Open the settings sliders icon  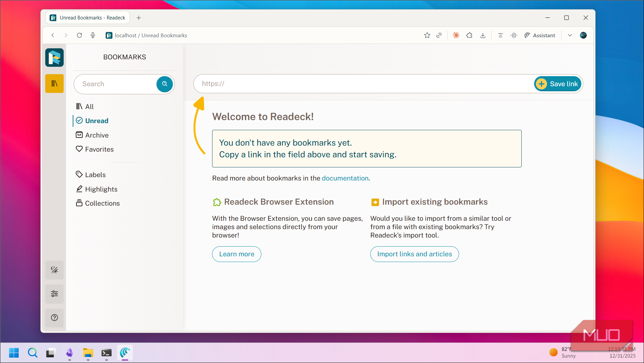[54, 294]
